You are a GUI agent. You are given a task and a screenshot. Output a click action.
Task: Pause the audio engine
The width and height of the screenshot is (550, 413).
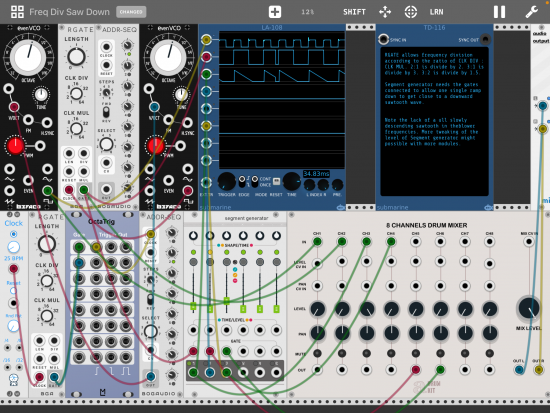[499, 12]
